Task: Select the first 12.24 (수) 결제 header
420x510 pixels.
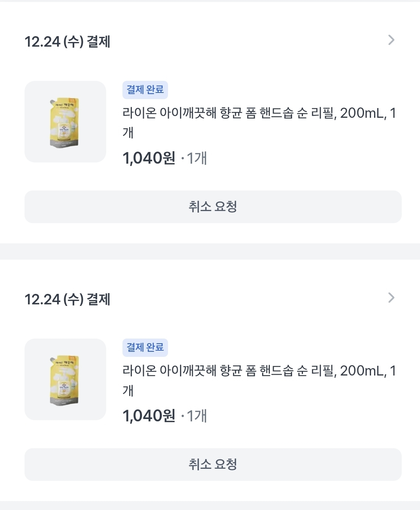Action: point(67,42)
